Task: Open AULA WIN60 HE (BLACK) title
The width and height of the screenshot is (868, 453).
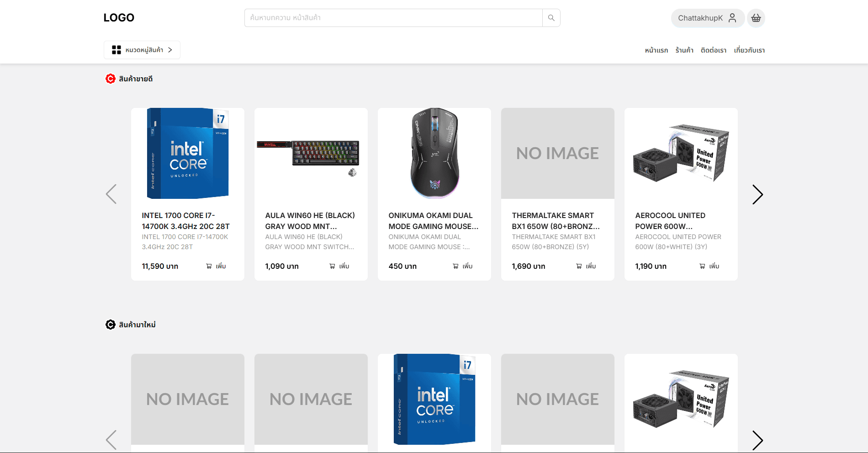Action: coord(310,221)
